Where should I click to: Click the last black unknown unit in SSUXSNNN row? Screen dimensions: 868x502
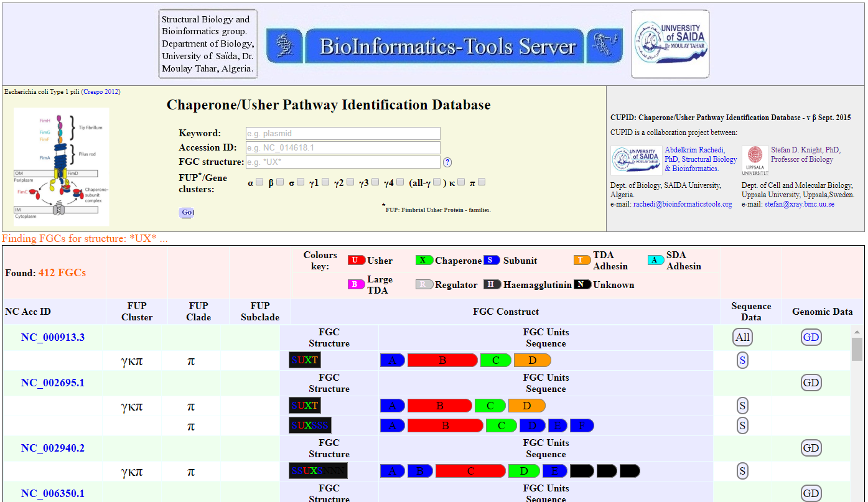630,471
